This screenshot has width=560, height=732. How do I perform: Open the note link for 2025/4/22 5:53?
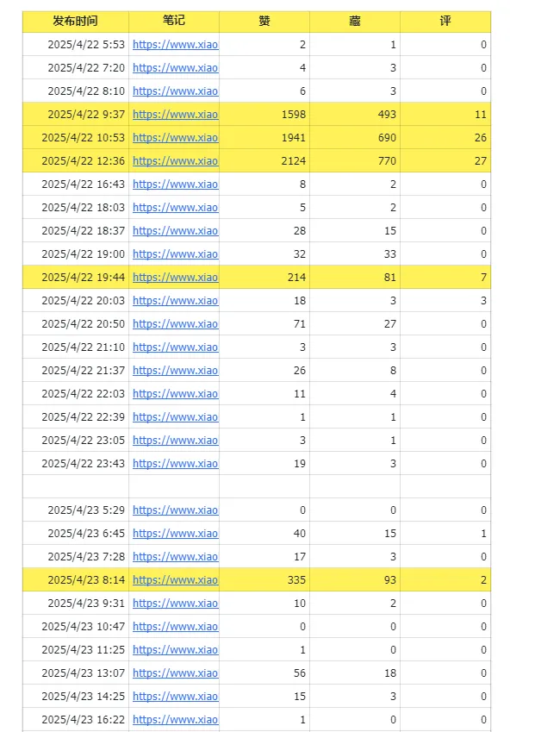[175, 45]
